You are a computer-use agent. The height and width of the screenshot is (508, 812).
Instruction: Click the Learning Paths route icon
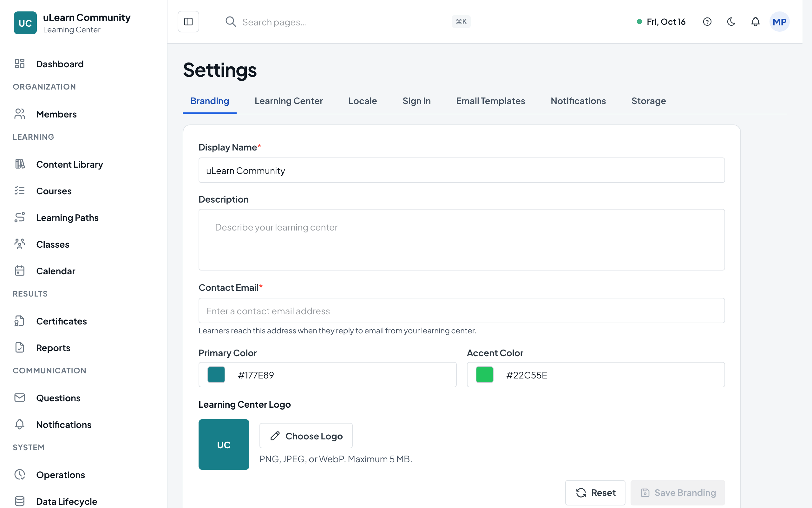tap(20, 217)
